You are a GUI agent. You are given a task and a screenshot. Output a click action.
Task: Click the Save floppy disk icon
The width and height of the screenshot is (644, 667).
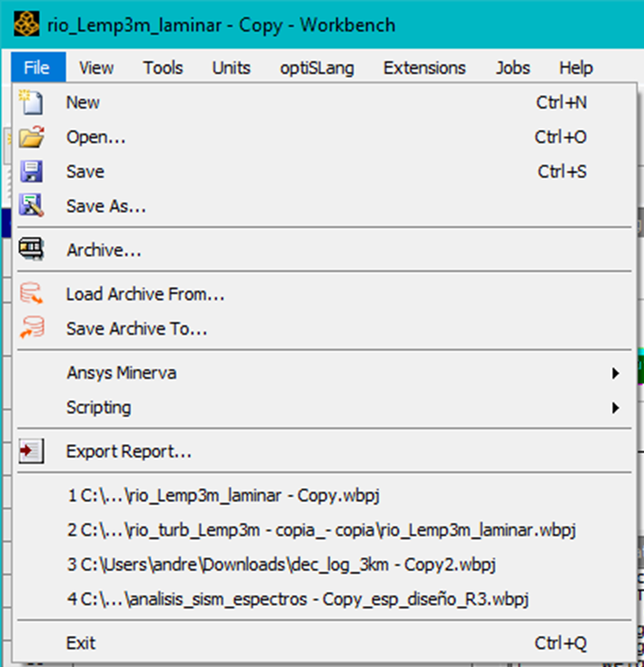pos(30,172)
